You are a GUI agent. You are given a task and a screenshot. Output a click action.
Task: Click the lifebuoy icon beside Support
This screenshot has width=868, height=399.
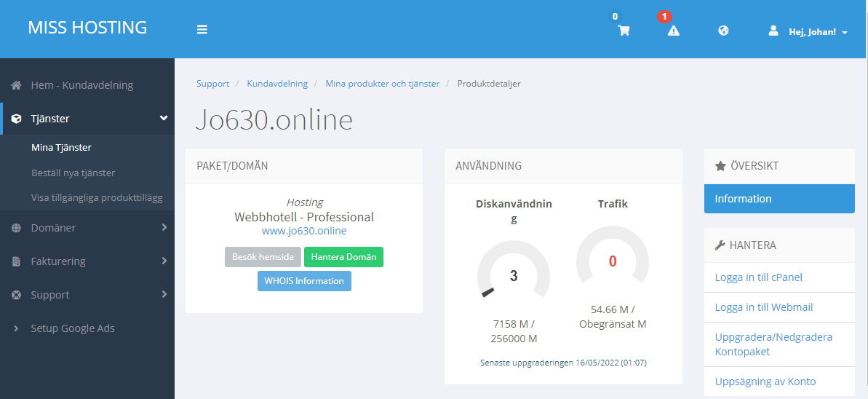[x=17, y=295]
